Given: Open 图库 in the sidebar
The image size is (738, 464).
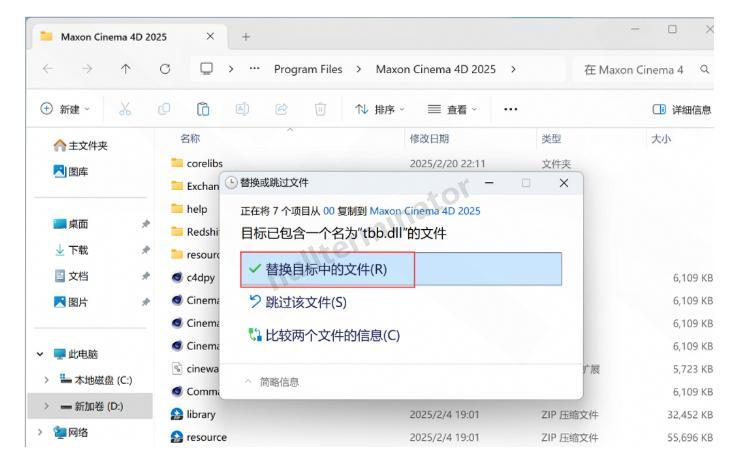Looking at the screenshot, I should (x=71, y=171).
